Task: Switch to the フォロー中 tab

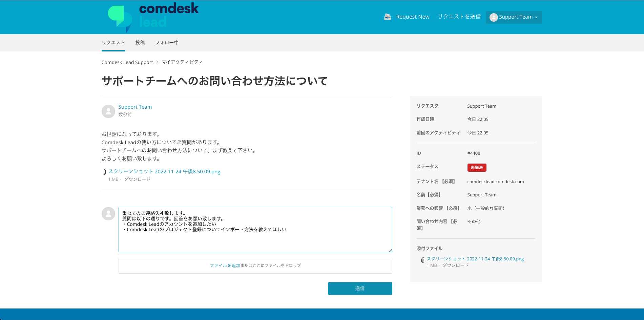Action: (167, 42)
